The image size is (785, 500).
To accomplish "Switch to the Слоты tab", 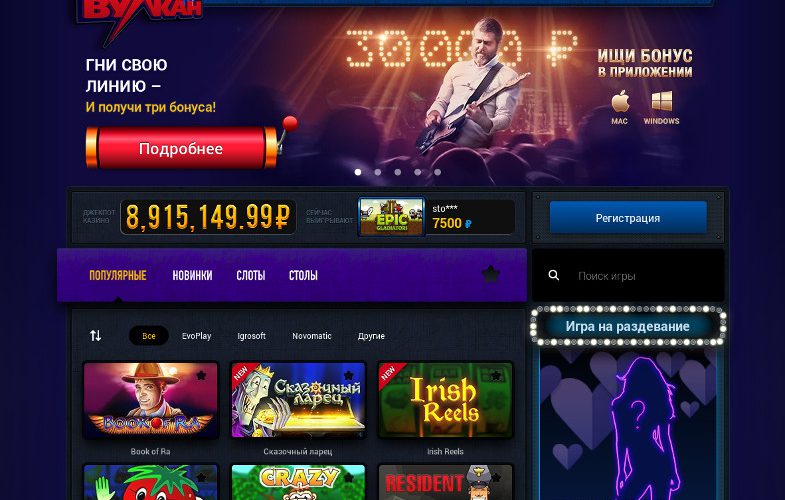I will coord(250,275).
